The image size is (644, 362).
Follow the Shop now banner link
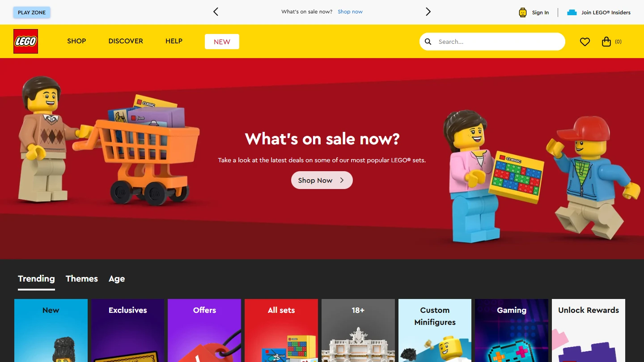pyautogui.click(x=350, y=12)
